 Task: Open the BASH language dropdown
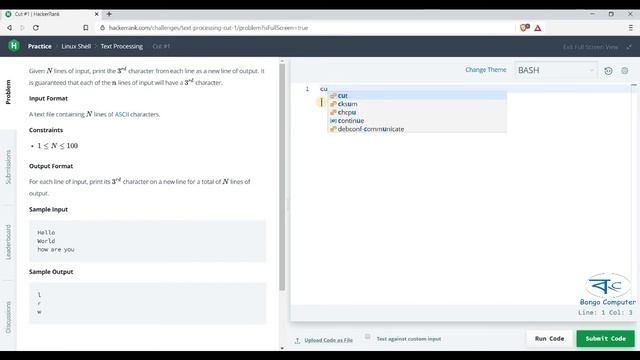(x=556, y=70)
